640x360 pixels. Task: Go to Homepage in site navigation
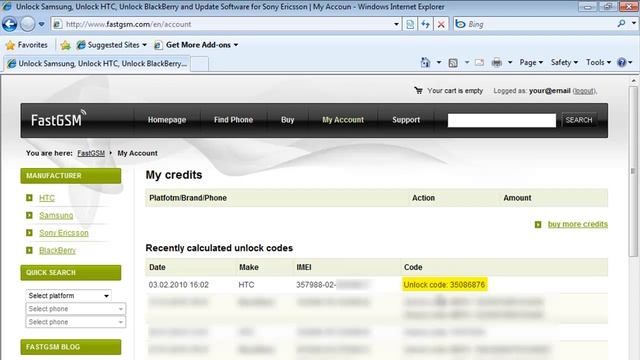point(167,120)
